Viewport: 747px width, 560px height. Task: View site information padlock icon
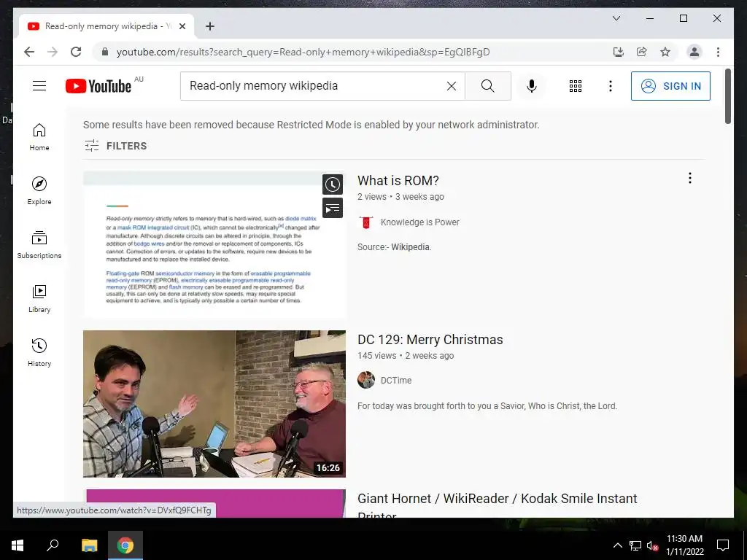105,52
